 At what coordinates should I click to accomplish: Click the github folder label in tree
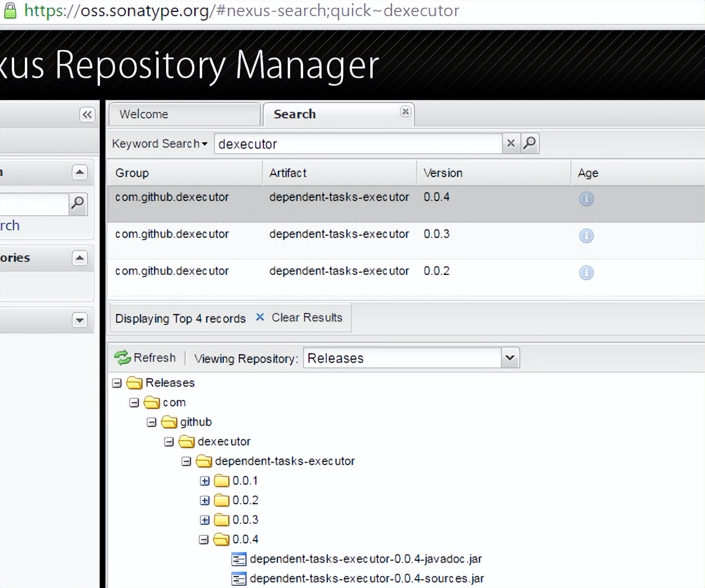tap(196, 422)
